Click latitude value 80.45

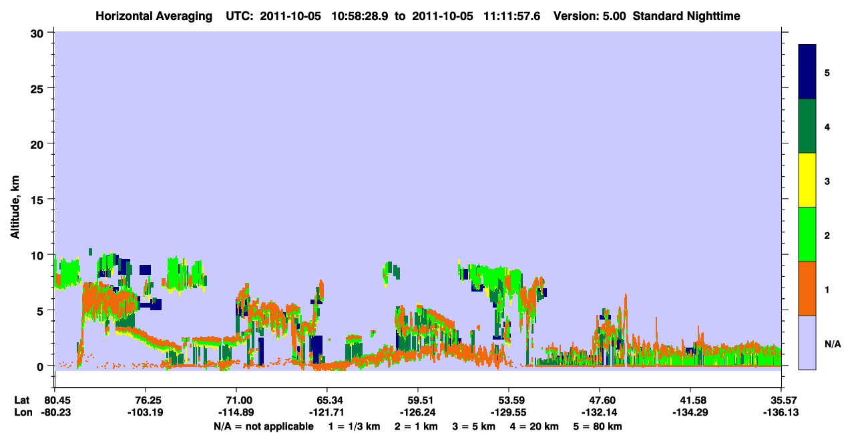coord(57,400)
